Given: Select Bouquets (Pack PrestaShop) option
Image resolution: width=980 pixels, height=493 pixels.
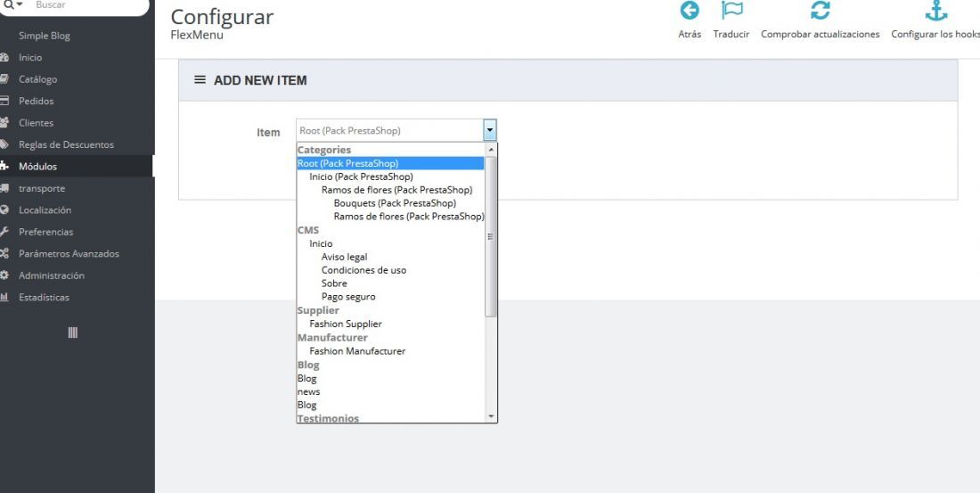Looking at the screenshot, I should point(395,203).
